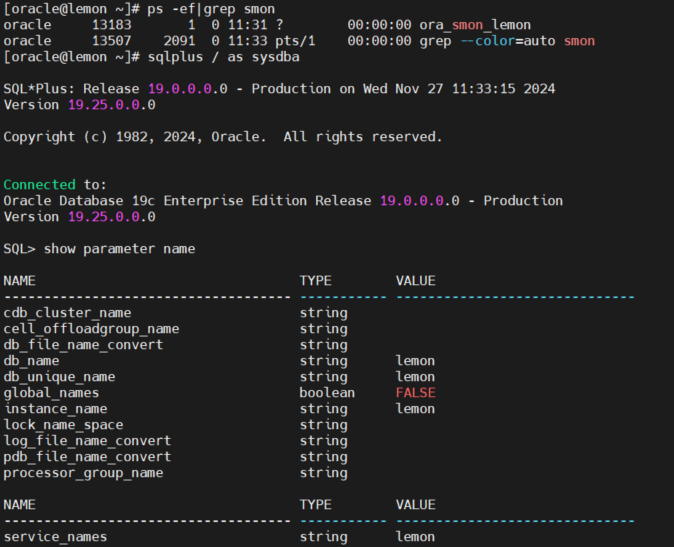
Task: Select the service_names parameter
Action: click(55, 537)
